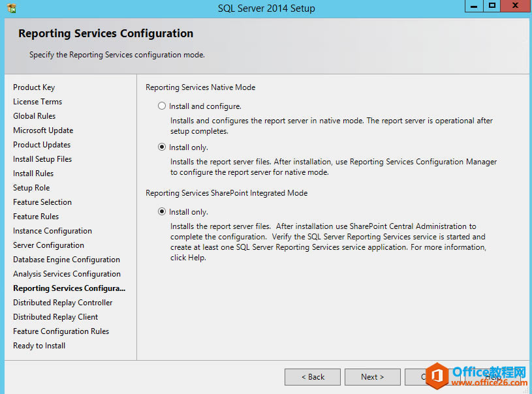
Task: Click 'Server Configuration' step in sidebar
Action: tap(48, 245)
